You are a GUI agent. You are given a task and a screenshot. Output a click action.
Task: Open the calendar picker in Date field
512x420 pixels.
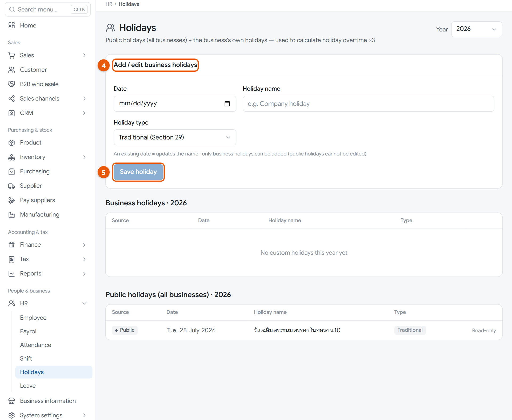pyautogui.click(x=227, y=103)
